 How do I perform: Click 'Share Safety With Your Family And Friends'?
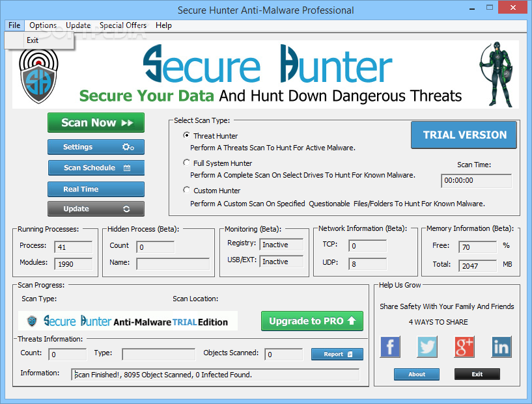point(447,306)
